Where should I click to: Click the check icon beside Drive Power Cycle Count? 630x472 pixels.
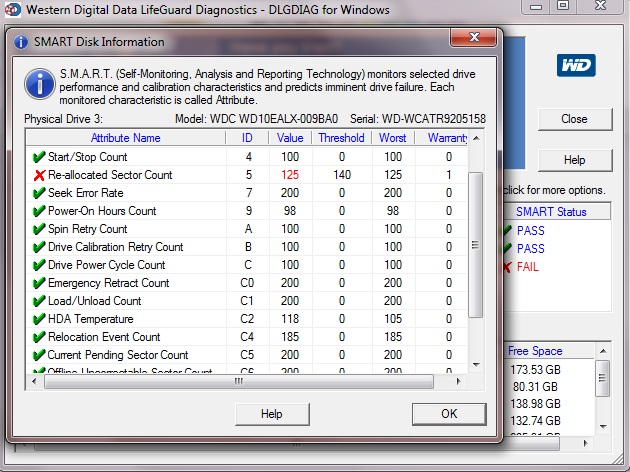tap(39, 265)
